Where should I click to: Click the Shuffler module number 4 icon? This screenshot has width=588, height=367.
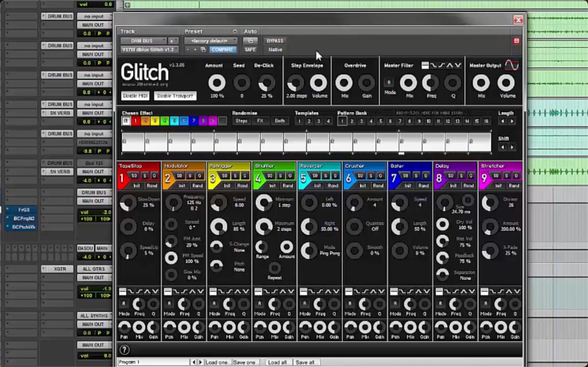(x=258, y=178)
